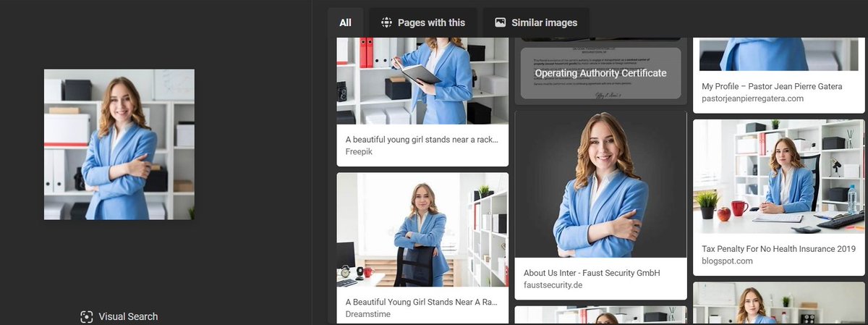The image size is (868, 325).
Task: Click the globe icon on Pages with this
Action: 387,22
